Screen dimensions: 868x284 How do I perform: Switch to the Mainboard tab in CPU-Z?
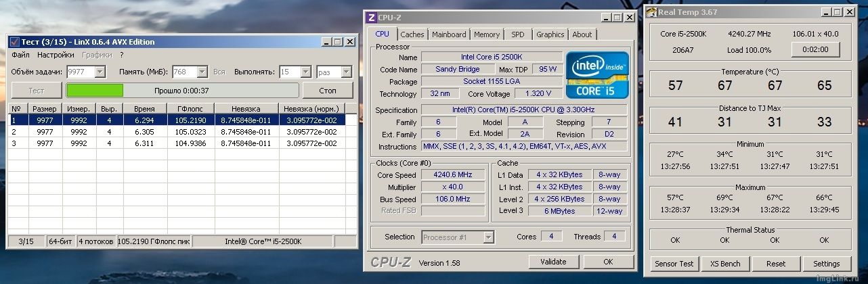(x=449, y=34)
